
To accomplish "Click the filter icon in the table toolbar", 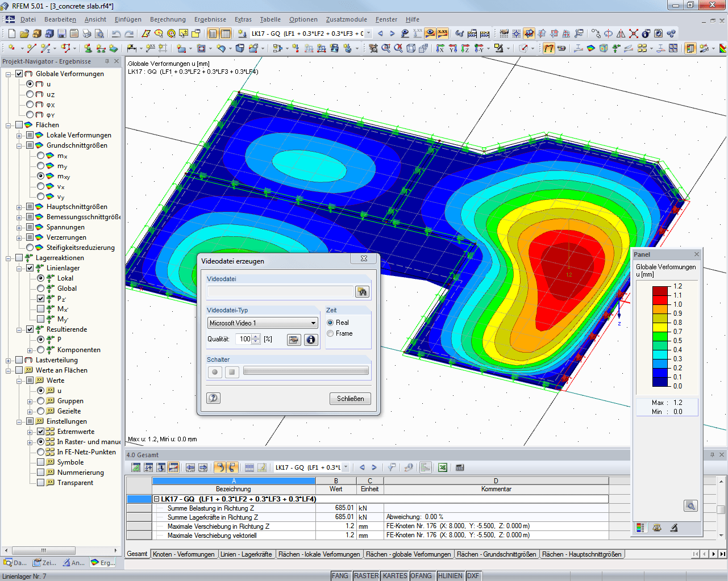I will tap(391, 467).
